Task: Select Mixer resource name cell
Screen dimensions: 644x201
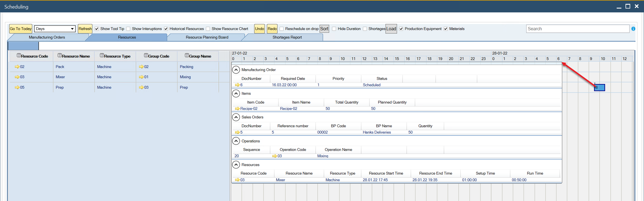Action: (74, 77)
